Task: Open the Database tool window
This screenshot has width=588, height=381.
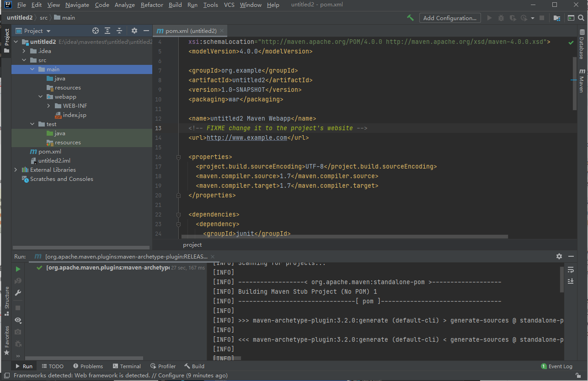Action: (582, 44)
